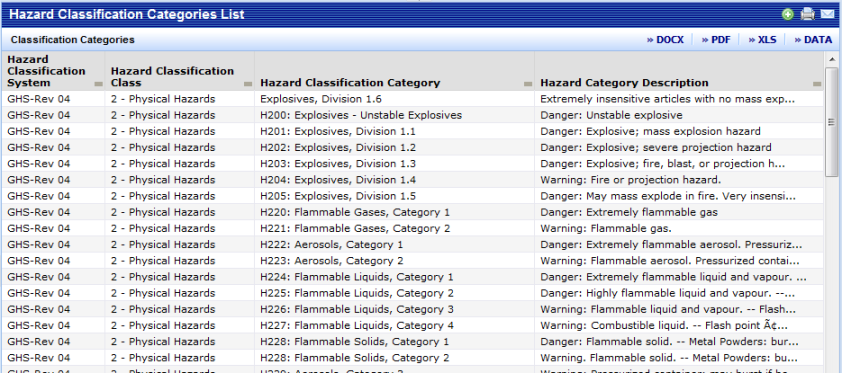Click the email envelope icon
842x373 pixels.
pos(827,14)
